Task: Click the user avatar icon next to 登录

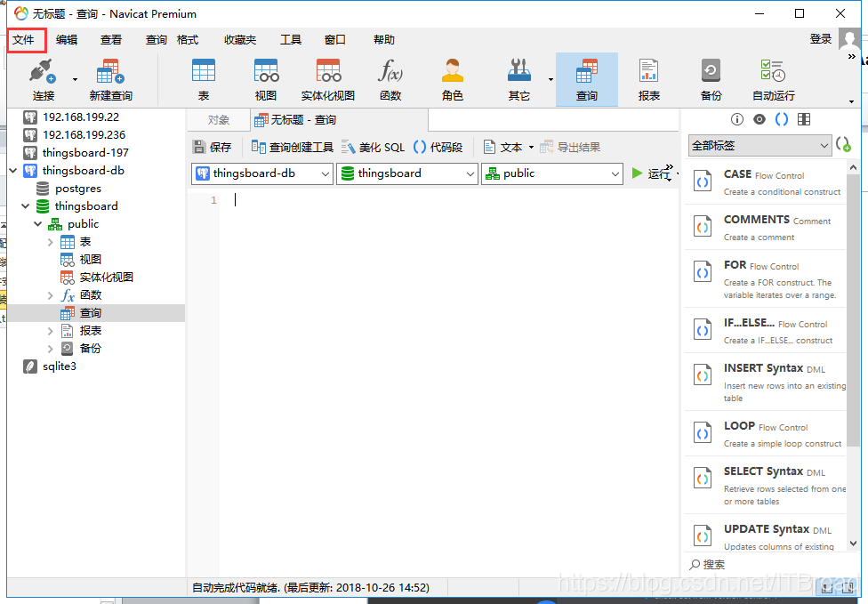Action: coord(849,38)
